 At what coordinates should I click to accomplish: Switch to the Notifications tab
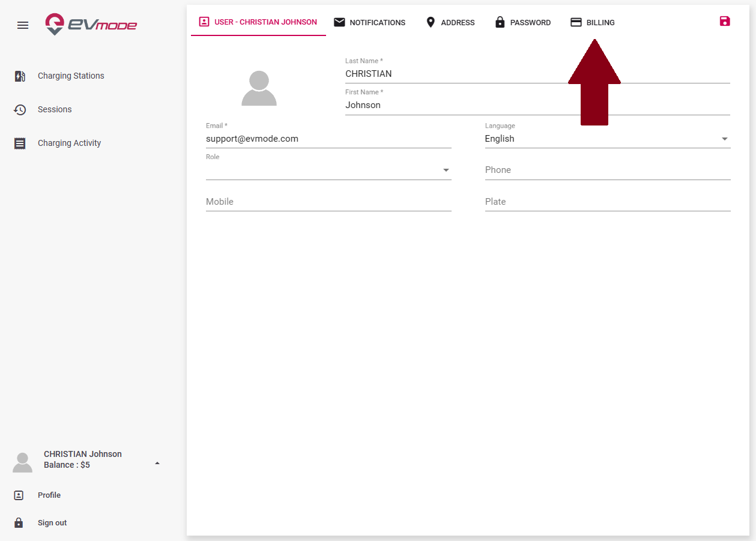[369, 22]
